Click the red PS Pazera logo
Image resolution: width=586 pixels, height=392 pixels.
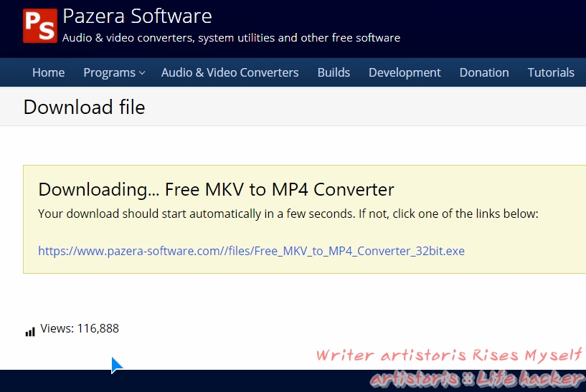[x=40, y=26]
